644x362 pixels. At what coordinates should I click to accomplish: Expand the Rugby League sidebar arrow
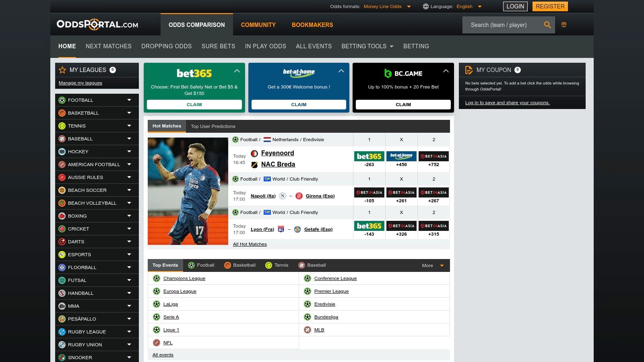(x=129, y=332)
